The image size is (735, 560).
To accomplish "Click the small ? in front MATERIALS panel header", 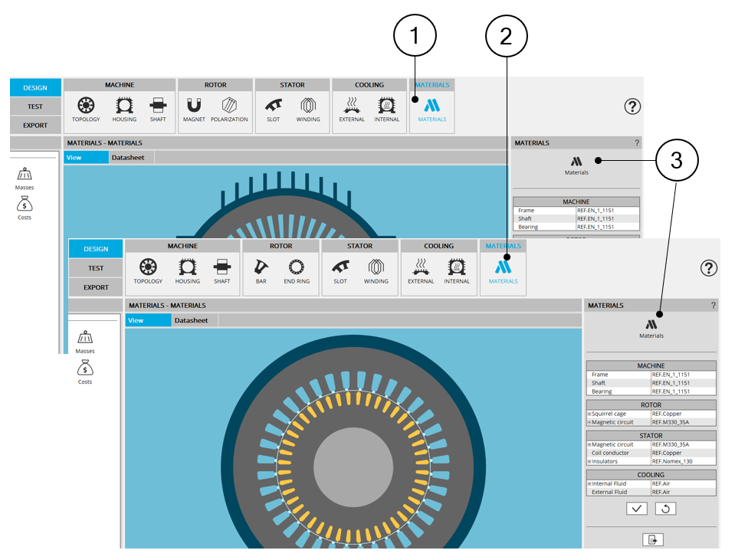I will click(x=713, y=306).
